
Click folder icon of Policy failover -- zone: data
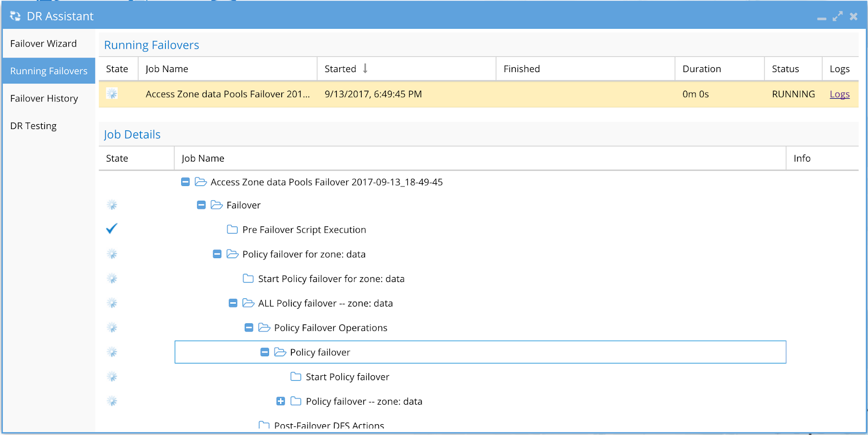point(296,401)
